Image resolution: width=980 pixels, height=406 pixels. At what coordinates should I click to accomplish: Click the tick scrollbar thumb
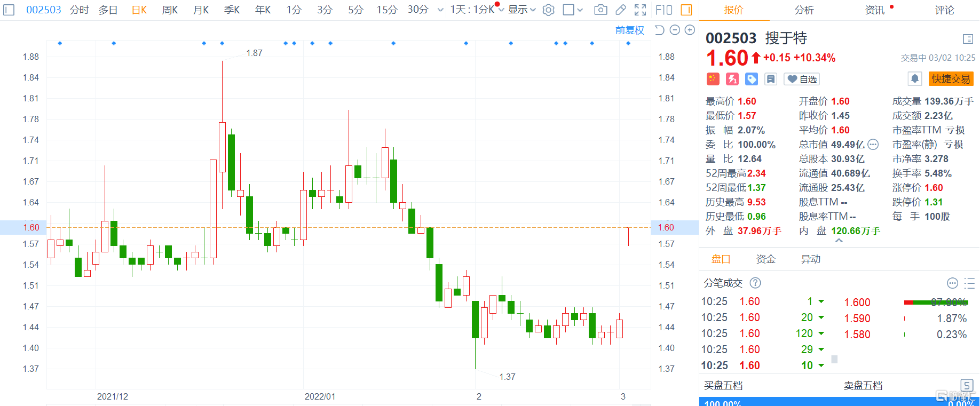[x=834, y=359]
